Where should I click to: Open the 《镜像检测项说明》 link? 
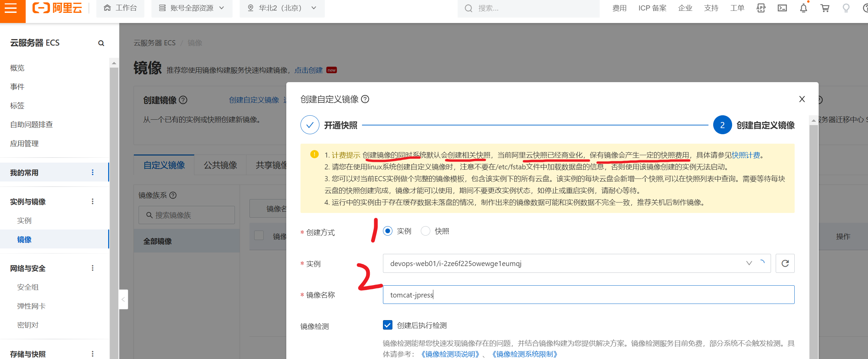pyautogui.click(x=450, y=354)
